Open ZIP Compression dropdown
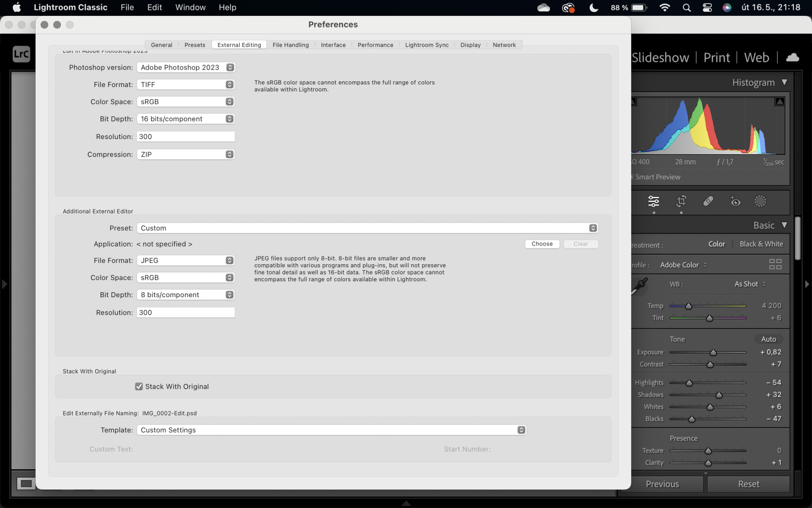 point(186,154)
